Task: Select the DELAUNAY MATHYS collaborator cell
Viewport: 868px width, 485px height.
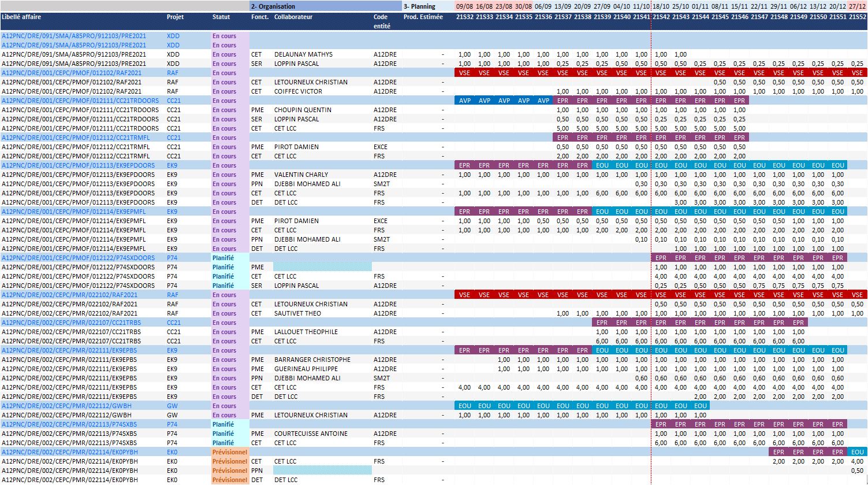Action: coord(303,54)
